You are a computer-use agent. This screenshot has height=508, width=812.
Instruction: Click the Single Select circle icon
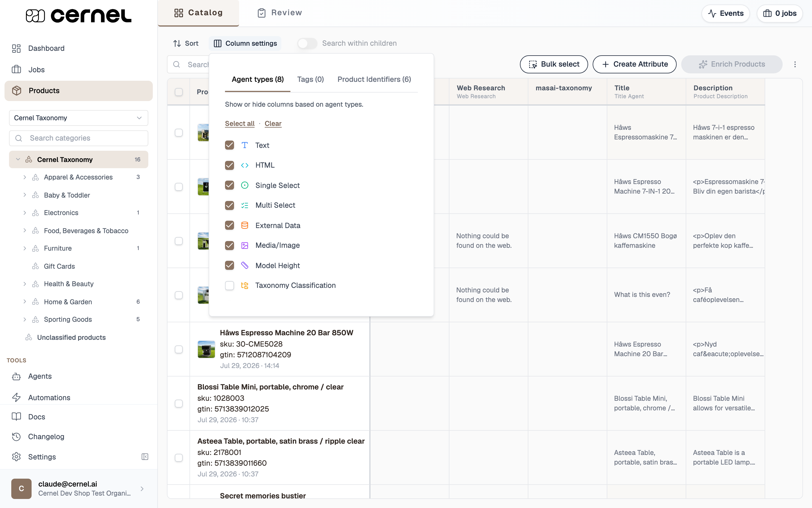click(x=245, y=185)
